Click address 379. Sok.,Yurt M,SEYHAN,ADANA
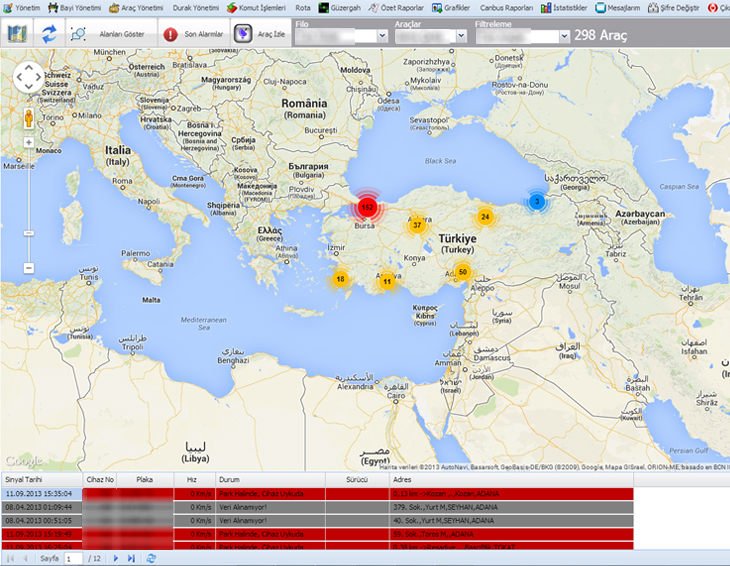730x566 pixels. (445, 507)
